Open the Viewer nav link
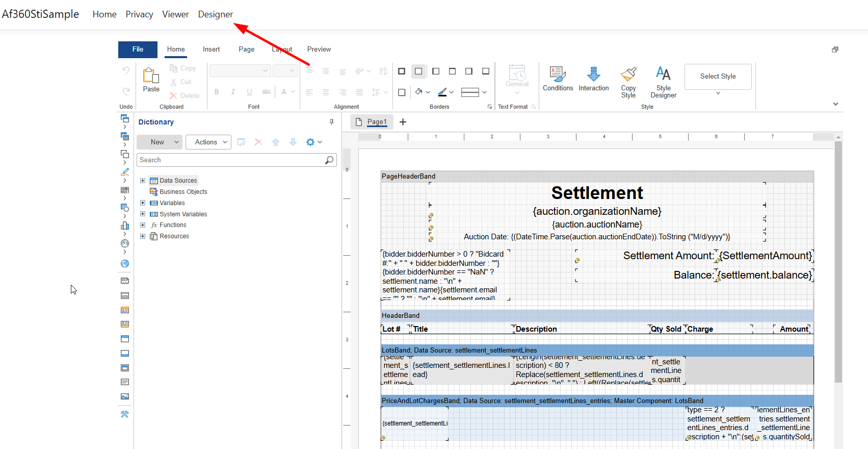Image resolution: width=868 pixels, height=449 pixels. pyautogui.click(x=175, y=14)
